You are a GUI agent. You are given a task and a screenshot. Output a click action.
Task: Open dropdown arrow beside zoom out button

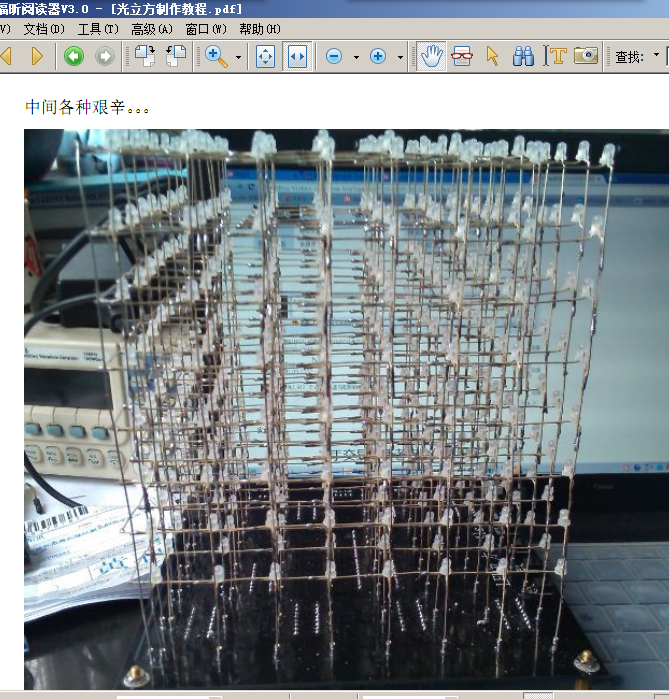pyautogui.click(x=355, y=58)
